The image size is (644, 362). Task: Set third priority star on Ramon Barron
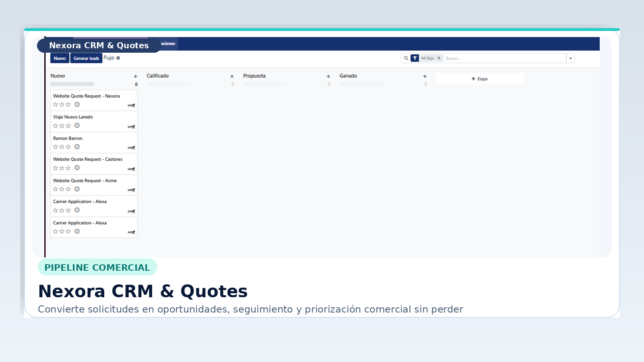tap(68, 147)
